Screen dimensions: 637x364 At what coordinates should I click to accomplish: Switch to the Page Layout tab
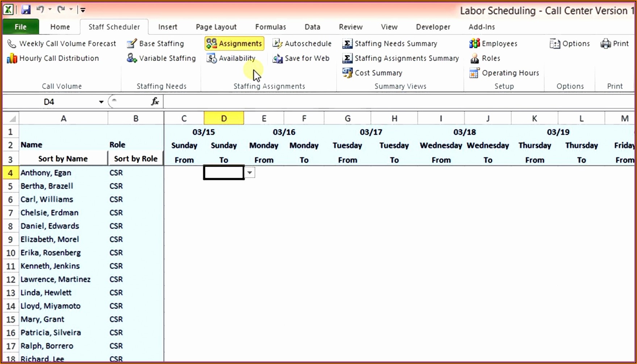tap(216, 27)
